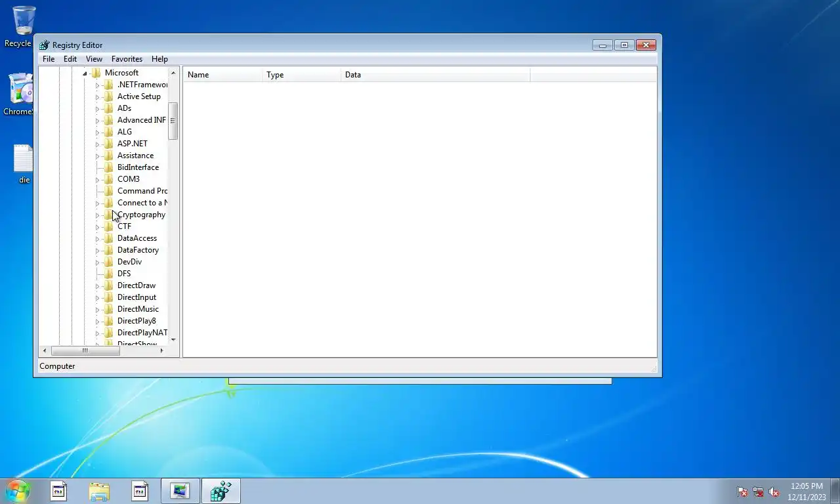
Task: Click the Data column header
Action: 435,75
